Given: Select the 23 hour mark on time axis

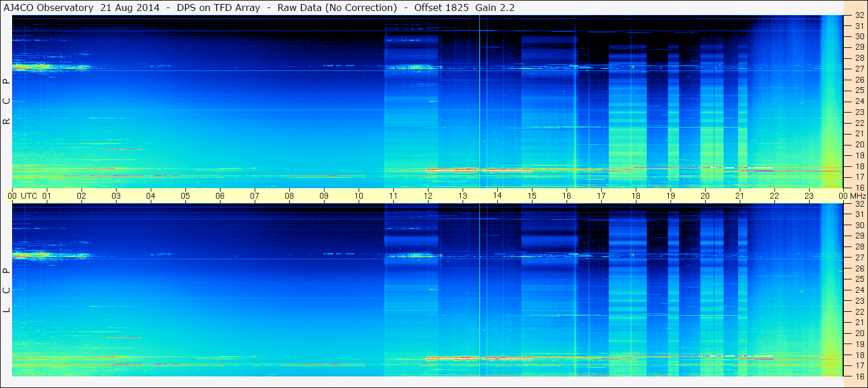Looking at the screenshot, I should pos(809,196).
